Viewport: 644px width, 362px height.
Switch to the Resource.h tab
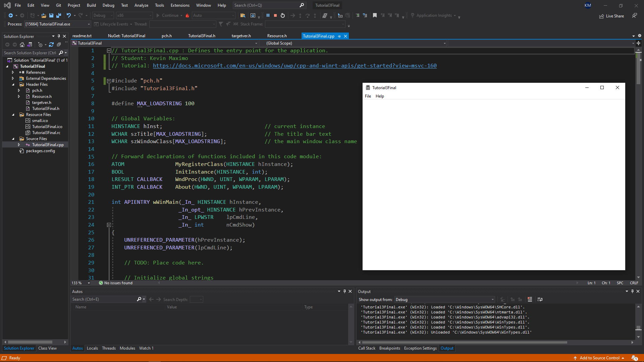(x=277, y=36)
